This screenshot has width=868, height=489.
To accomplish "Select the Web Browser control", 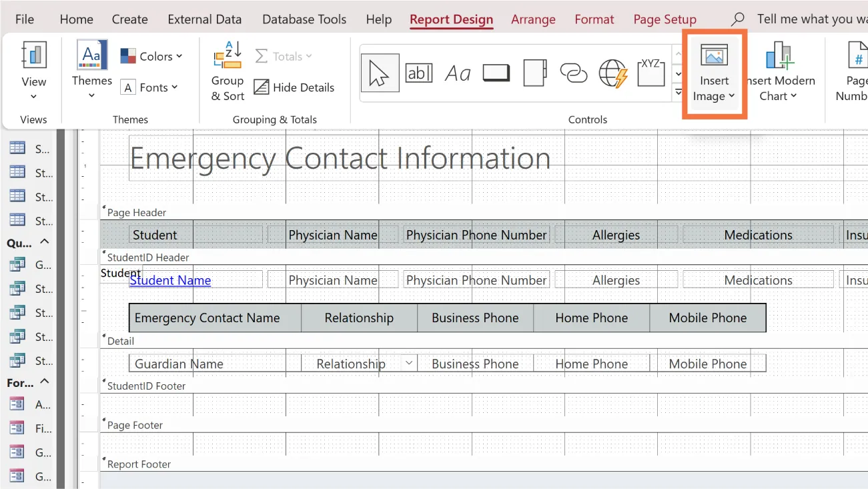I will (612, 73).
